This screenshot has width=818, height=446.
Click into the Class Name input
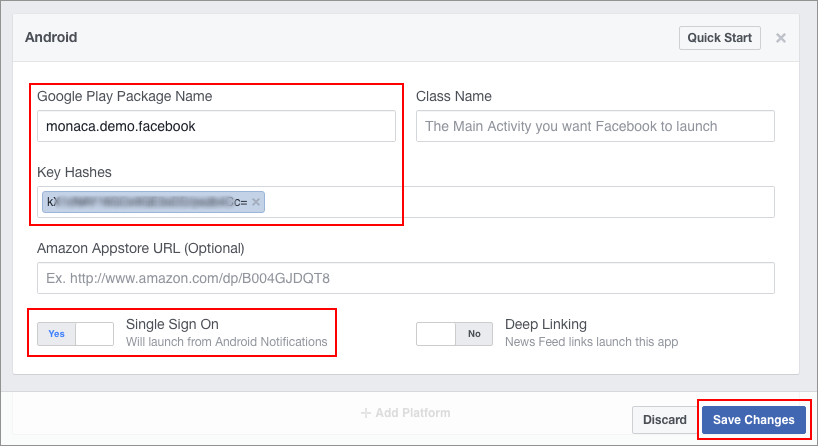coord(595,126)
